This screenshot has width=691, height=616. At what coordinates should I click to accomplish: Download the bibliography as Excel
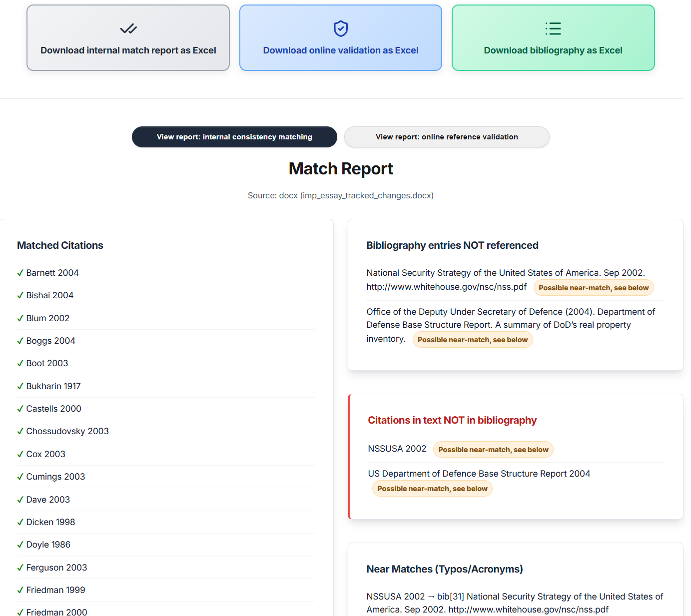553,50
